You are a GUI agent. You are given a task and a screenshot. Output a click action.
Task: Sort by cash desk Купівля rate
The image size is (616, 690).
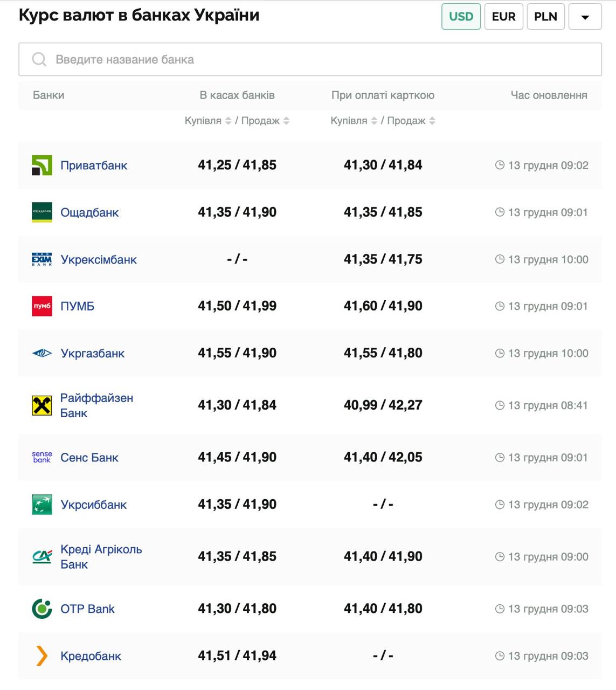tap(228, 121)
